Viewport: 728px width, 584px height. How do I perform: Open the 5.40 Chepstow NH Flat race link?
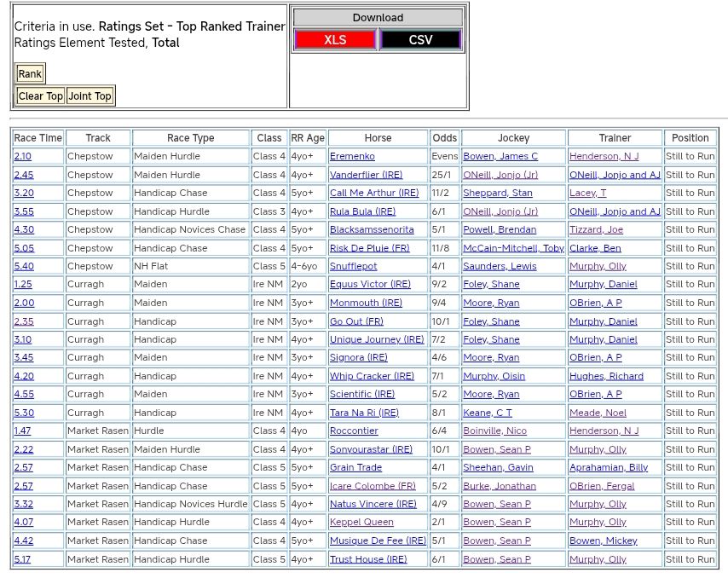pyautogui.click(x=23, y=266)
